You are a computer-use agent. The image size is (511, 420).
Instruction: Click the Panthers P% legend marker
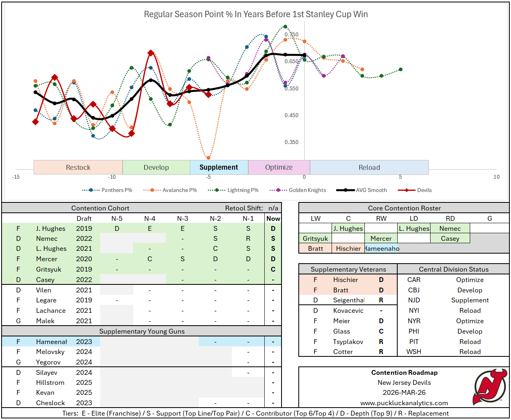[x=91, y=190]
